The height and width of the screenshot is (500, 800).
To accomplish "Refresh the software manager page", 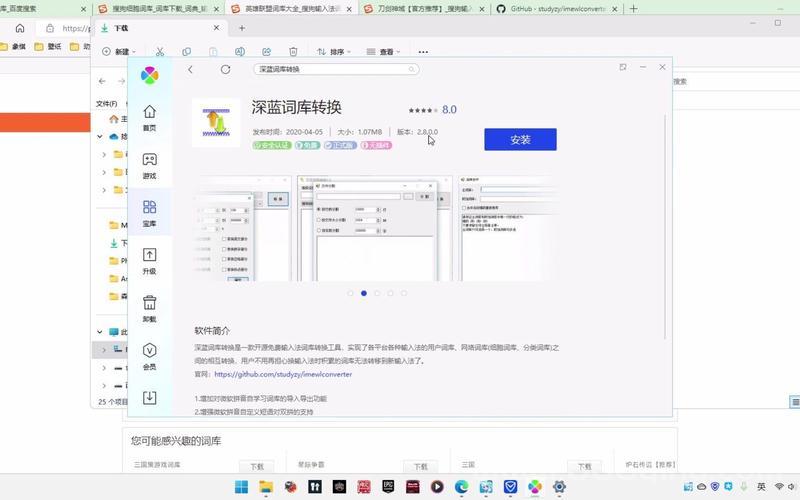I will 226,69.
